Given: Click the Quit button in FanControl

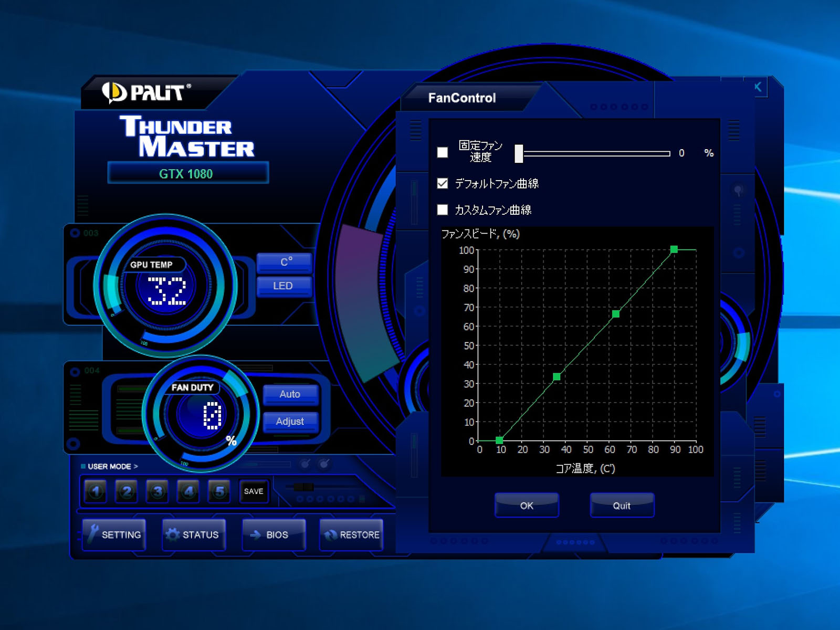Looking at the screenshot, I should [x=622, y=505].
